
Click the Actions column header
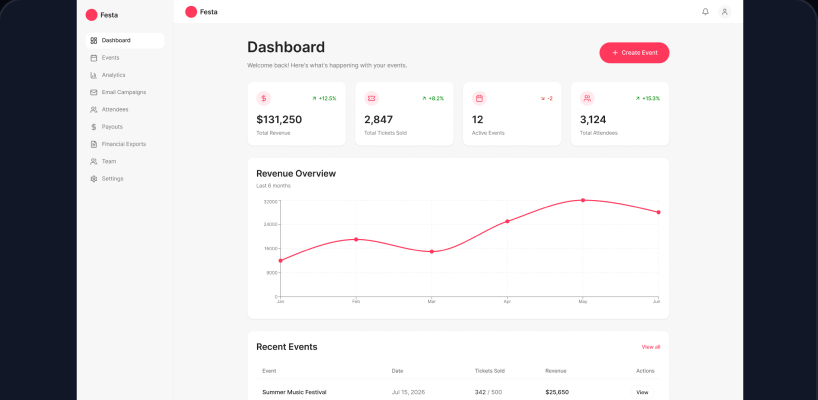645,371
